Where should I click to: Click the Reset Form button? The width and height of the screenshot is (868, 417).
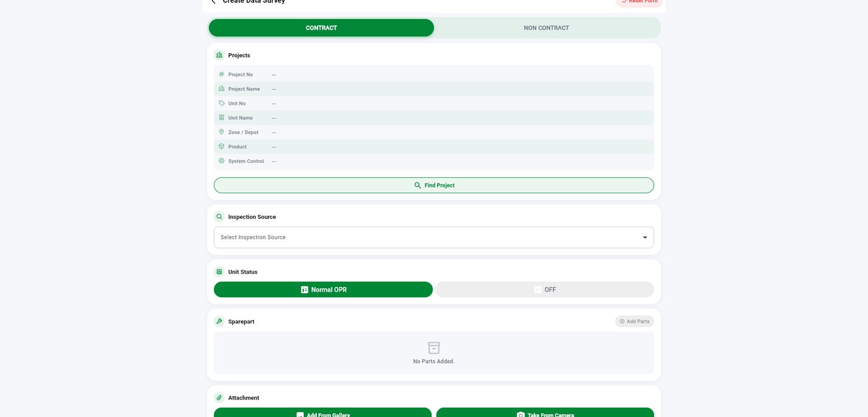pos(639,2)
